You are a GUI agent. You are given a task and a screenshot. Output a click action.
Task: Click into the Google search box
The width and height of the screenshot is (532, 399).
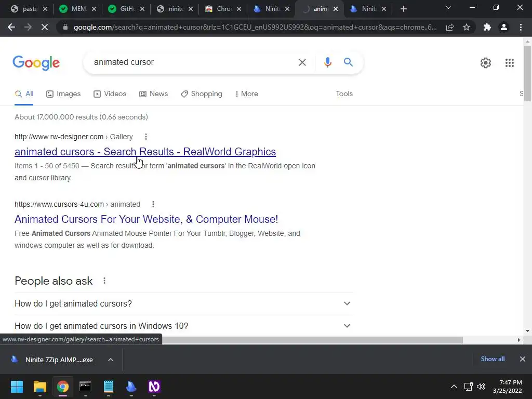(x=190, y=62)
